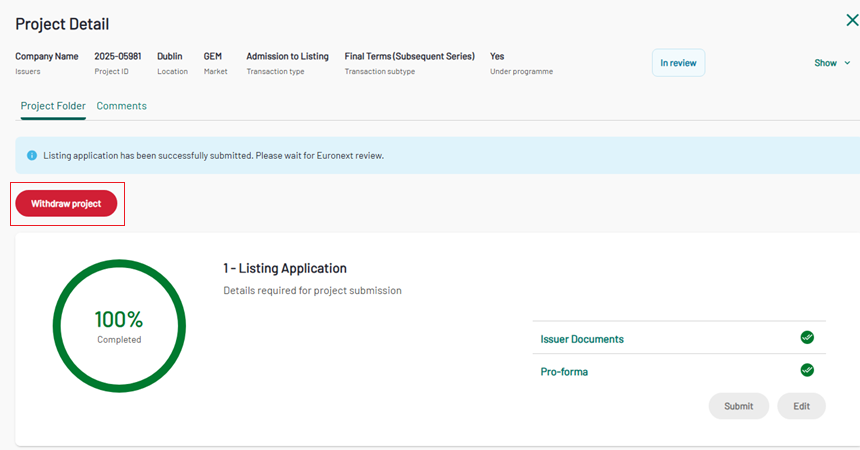Click the Submit button
This screenshot has height=450, width=860.
[x=738, y=406]
